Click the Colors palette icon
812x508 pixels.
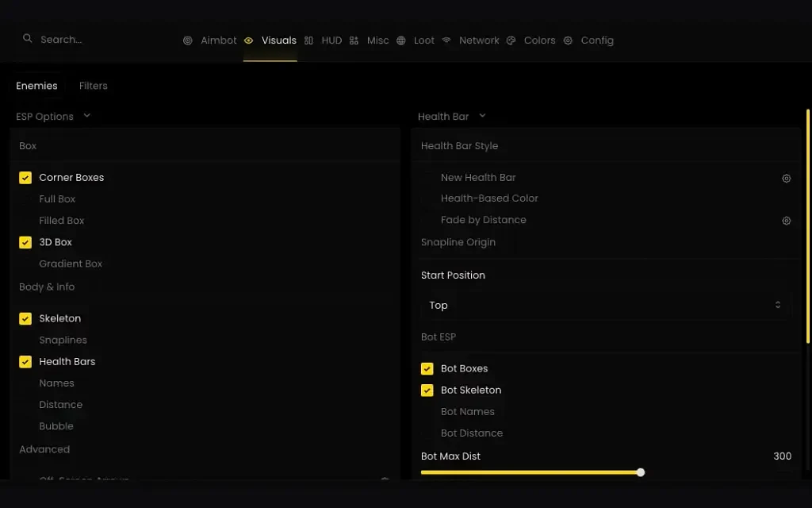coord(511,40)
